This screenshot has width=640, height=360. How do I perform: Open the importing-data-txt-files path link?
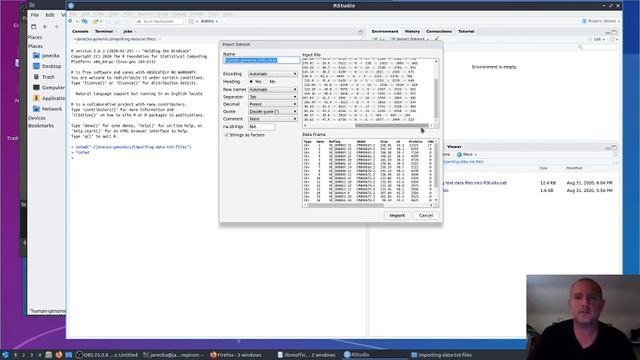462,162
